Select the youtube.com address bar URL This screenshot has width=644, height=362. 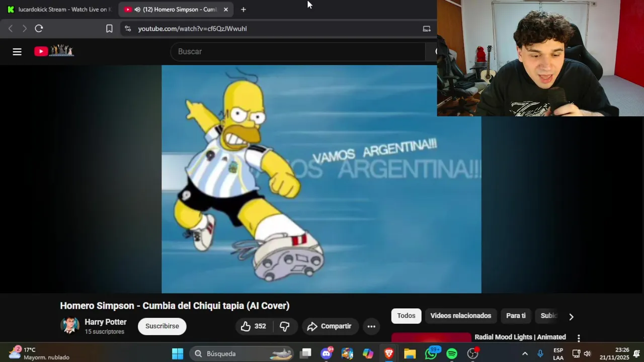tap(192, 29)
